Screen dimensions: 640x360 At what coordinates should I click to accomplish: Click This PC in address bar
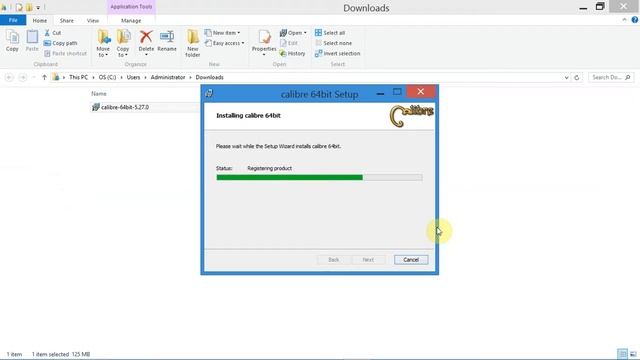(x=78, y=77)
